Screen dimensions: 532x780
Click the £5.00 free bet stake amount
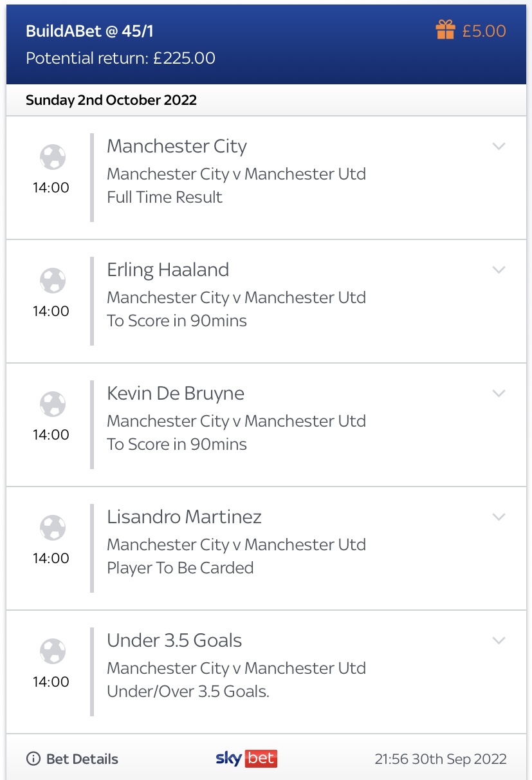tap(484, 31)
